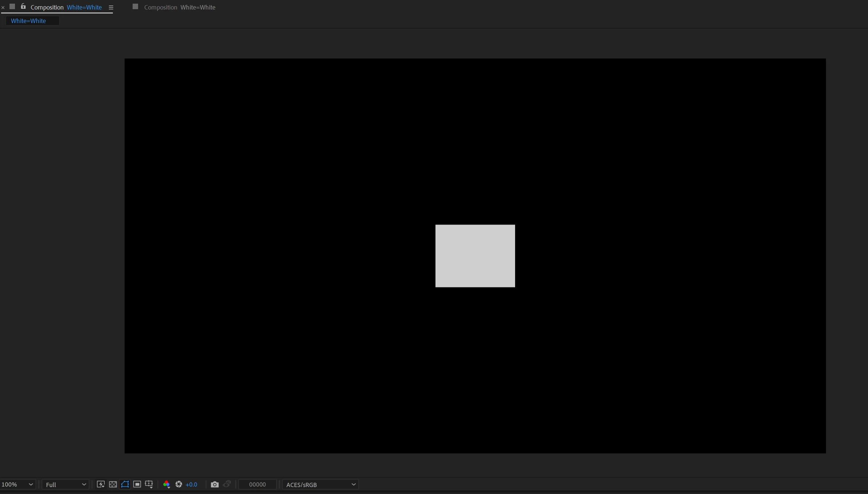
Task: Toggle Fast Previews lightning icon
Action: pos(100,484)
